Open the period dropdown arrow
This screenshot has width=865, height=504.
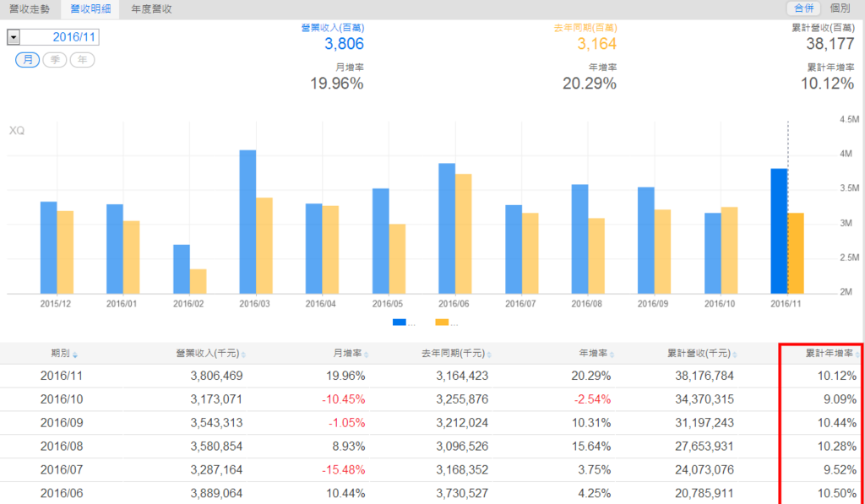point(14,37)
